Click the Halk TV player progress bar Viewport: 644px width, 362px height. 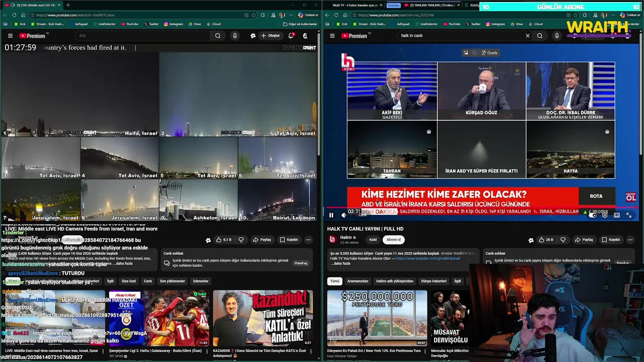[x=481, y=208]
